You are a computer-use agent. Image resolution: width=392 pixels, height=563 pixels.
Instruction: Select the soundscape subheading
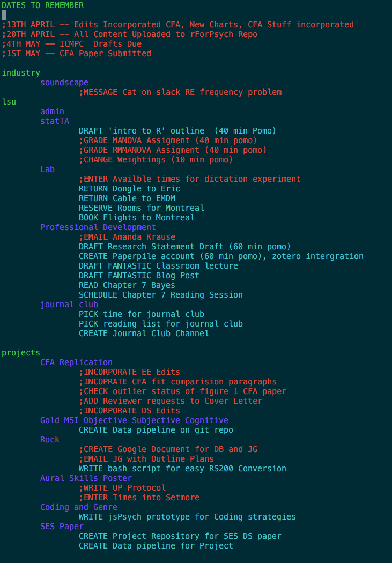coord(64,83)
